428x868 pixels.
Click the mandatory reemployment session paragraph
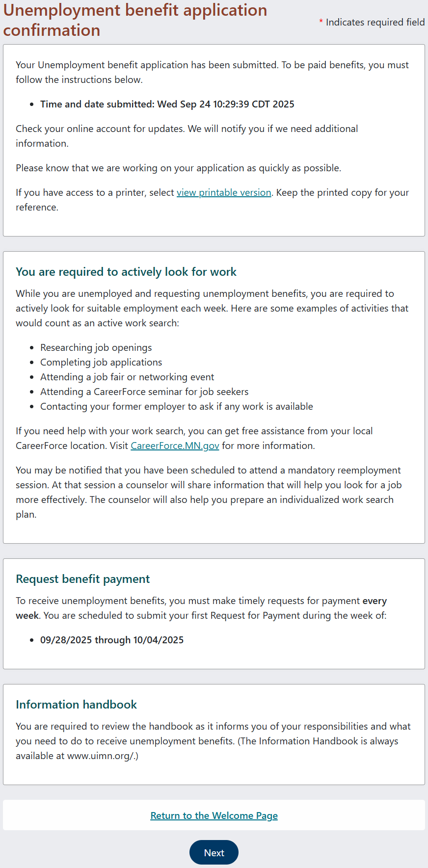tap(209, 492)
